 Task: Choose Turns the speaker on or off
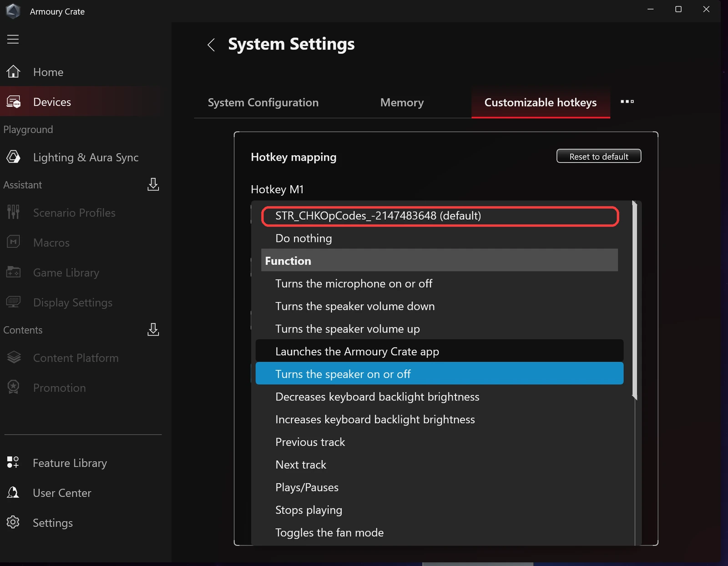(x=440, y=374)
